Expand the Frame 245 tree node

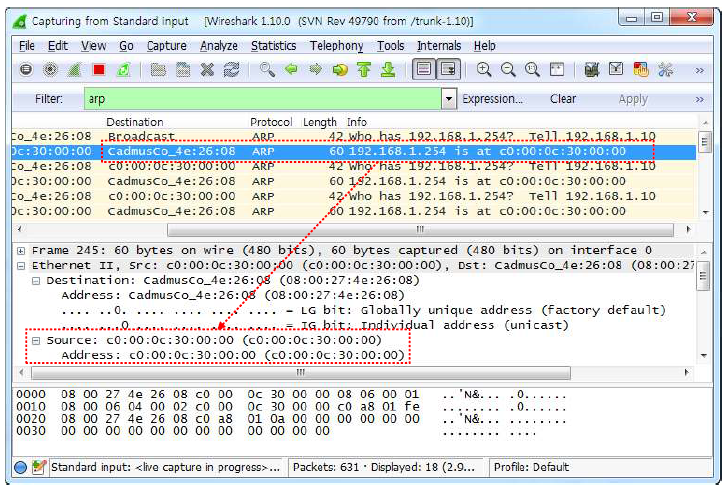pyautogui.click(x=21, y=251)
